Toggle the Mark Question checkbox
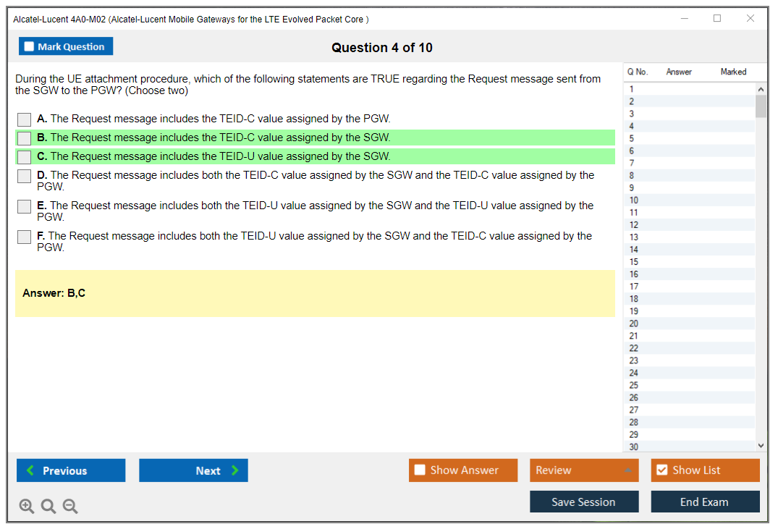 [x=30, y=47]
